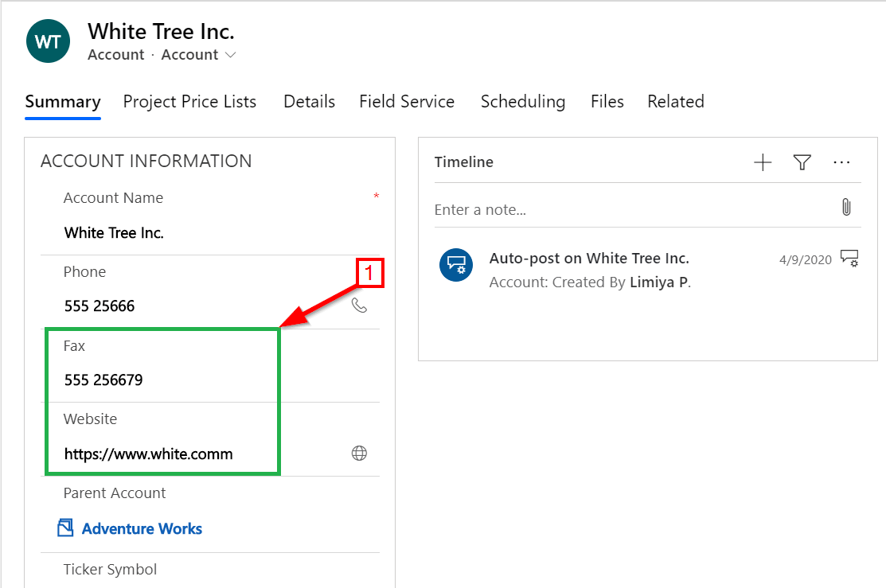Click the ACCOUNT INFORMATION section heading
The image size is (886, 588).
point(146,161)
